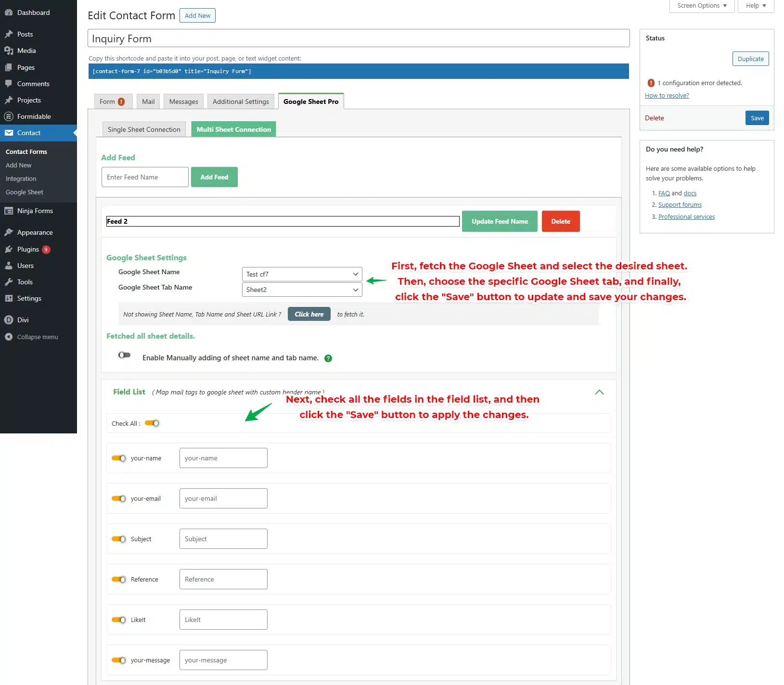784x685 pixels.
Task: Open the Google Sheet Name dropdown
Action: [302, 274]
